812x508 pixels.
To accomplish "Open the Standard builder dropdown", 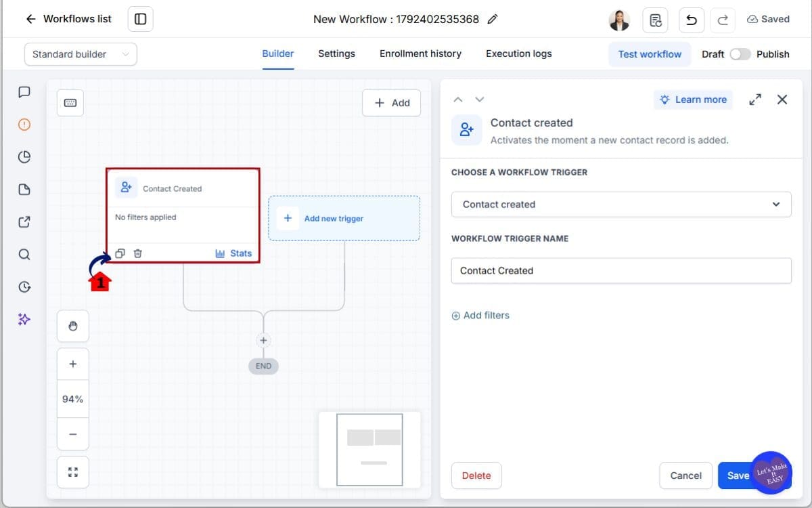I will [81, 54].
